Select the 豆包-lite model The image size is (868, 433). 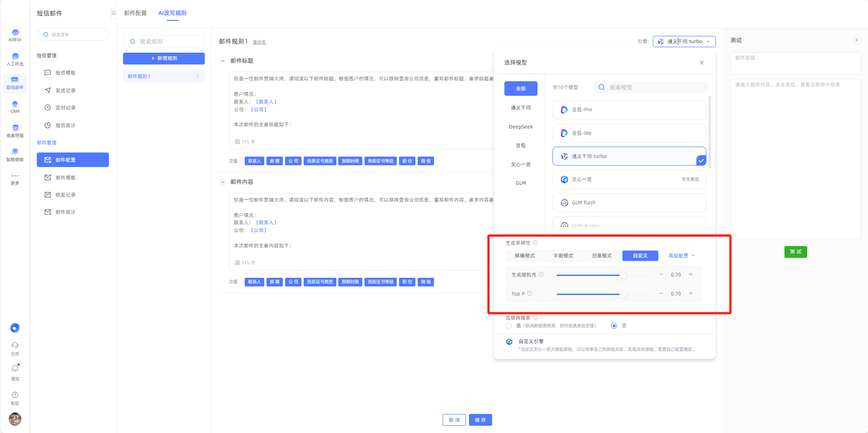coord(629,133)
